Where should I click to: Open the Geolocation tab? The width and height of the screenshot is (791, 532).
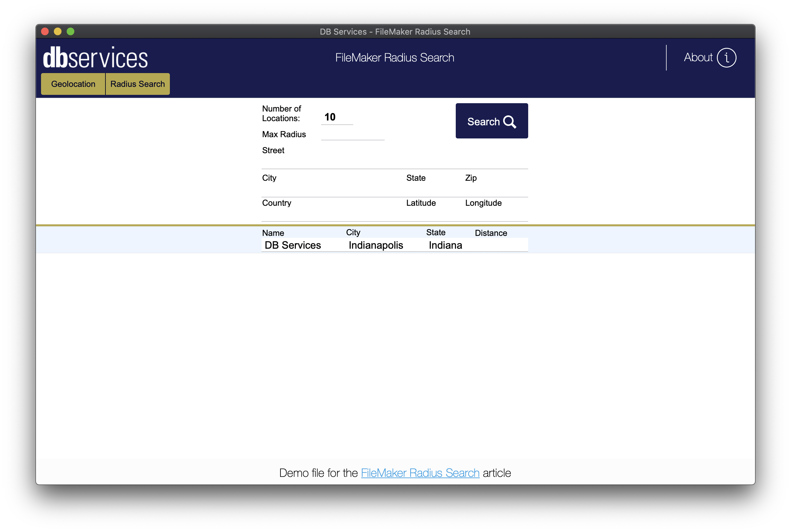tap(73, 84)
